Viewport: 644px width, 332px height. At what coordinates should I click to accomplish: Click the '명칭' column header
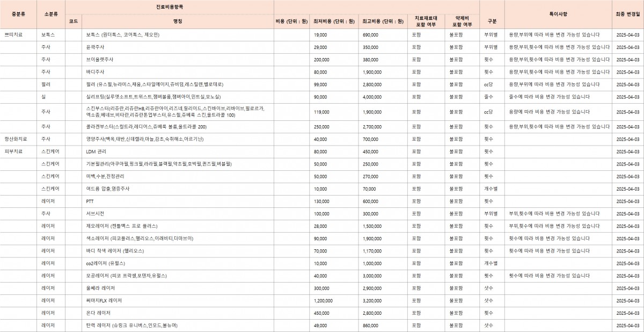tap(178, 21)
